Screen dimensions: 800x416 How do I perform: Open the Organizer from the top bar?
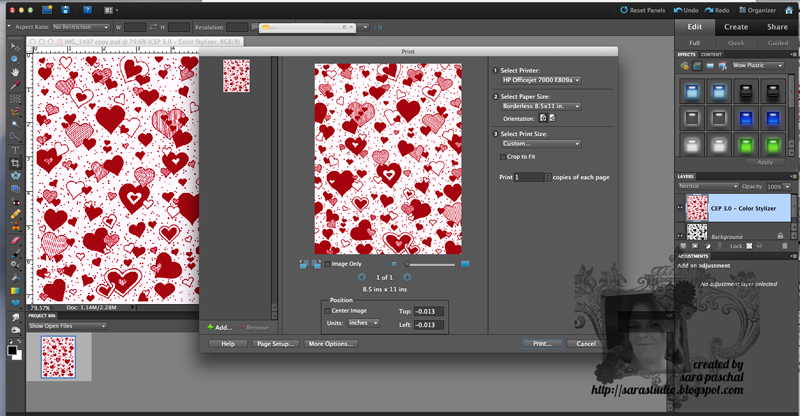[755, 8]
